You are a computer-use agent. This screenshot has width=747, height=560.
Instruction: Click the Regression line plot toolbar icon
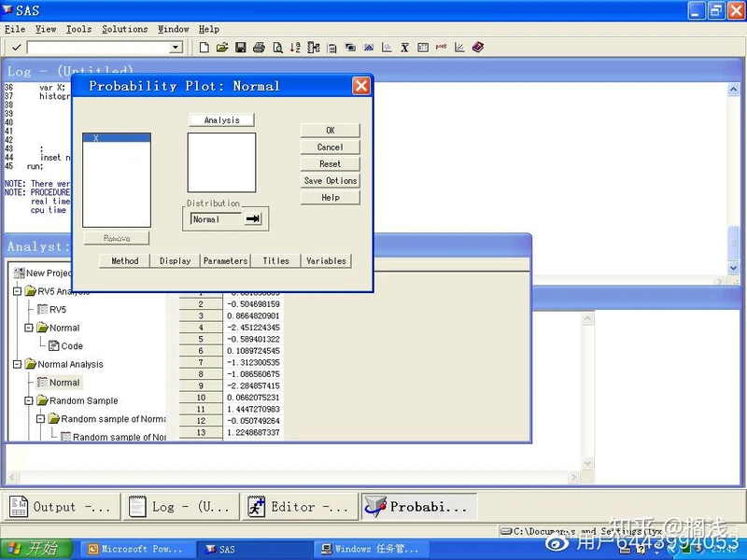pyautogui.click(x=459, y=48)
